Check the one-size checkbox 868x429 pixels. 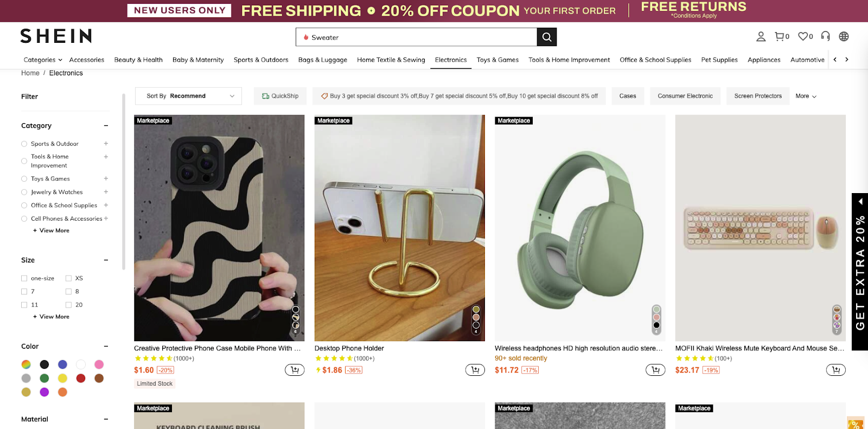[x=24, y=278]
